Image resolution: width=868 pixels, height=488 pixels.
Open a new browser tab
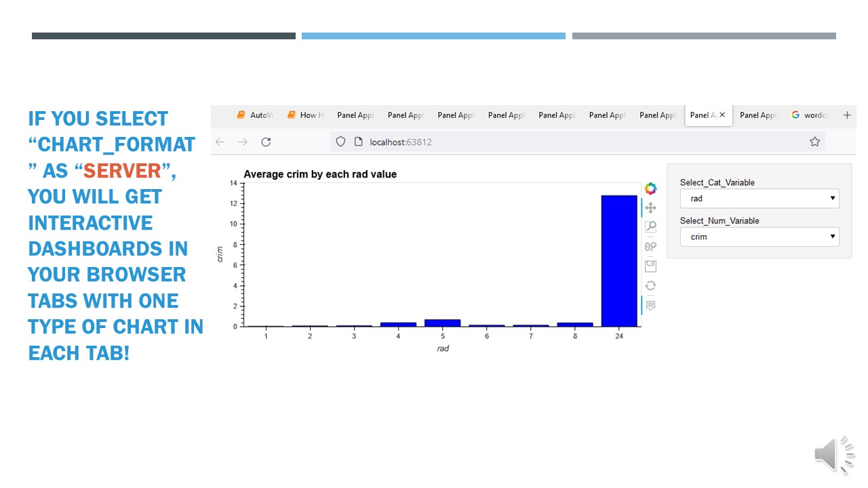tap(847, 115)
